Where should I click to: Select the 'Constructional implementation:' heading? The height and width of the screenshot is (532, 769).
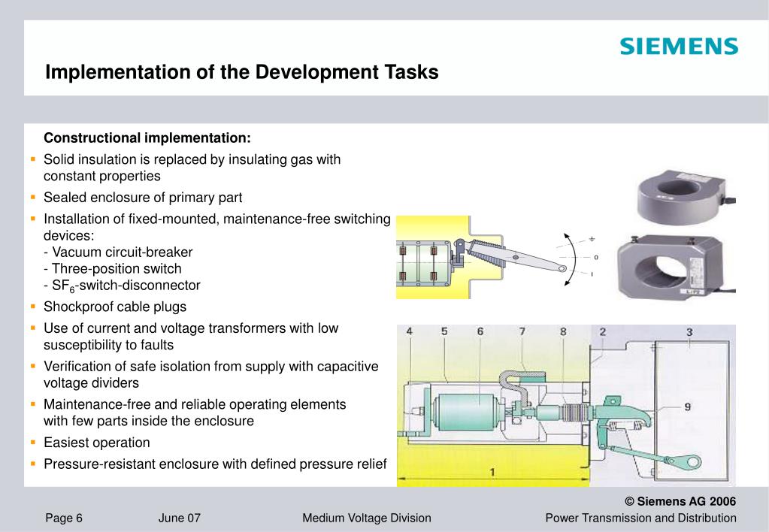(147, 138)
